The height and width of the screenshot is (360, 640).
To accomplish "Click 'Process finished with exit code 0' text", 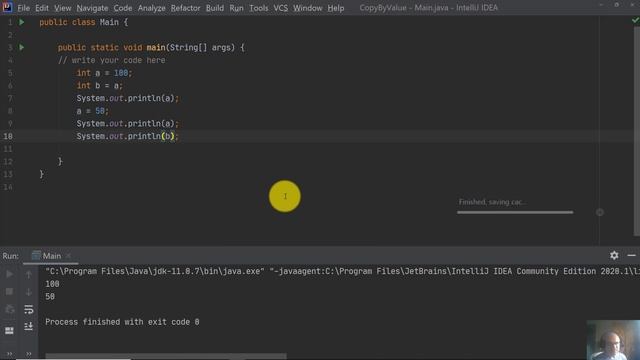I will point(122,322).
